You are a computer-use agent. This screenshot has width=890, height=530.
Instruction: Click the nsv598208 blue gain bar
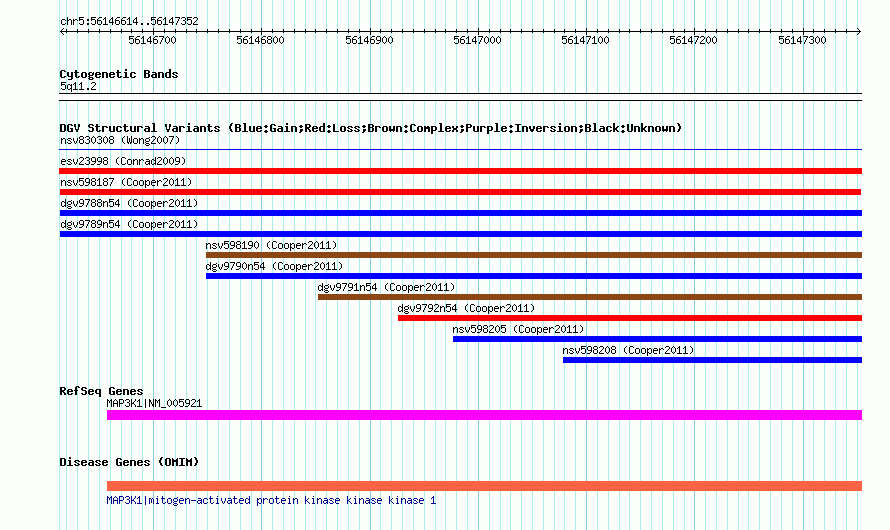(712, 360)
